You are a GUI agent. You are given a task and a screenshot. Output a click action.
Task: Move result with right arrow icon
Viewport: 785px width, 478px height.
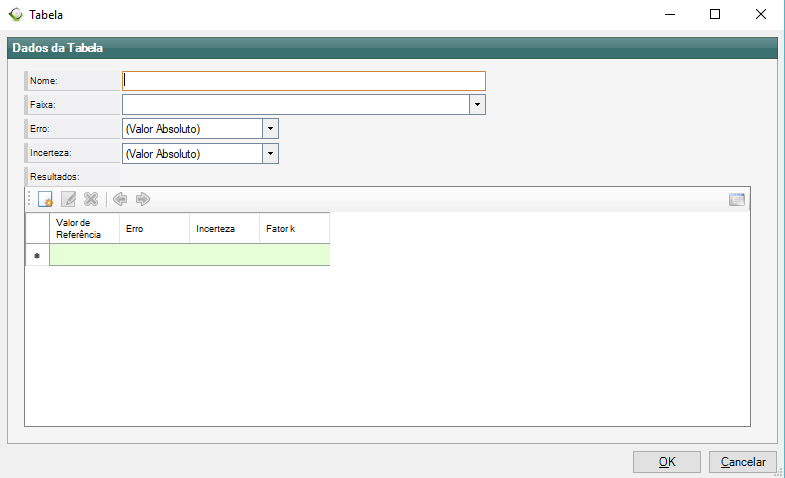point(143,199)
